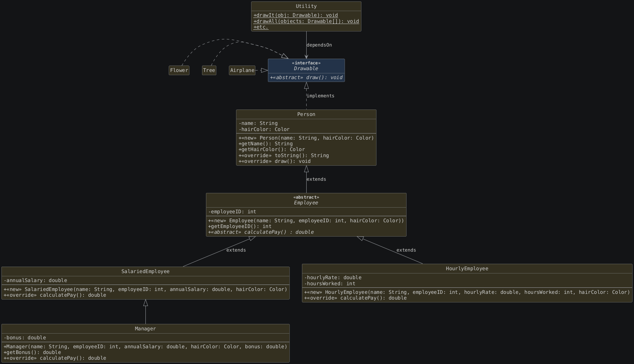Select the Airplane class box
The width and height of the screenshot is (634, 364).
point(242,70)
